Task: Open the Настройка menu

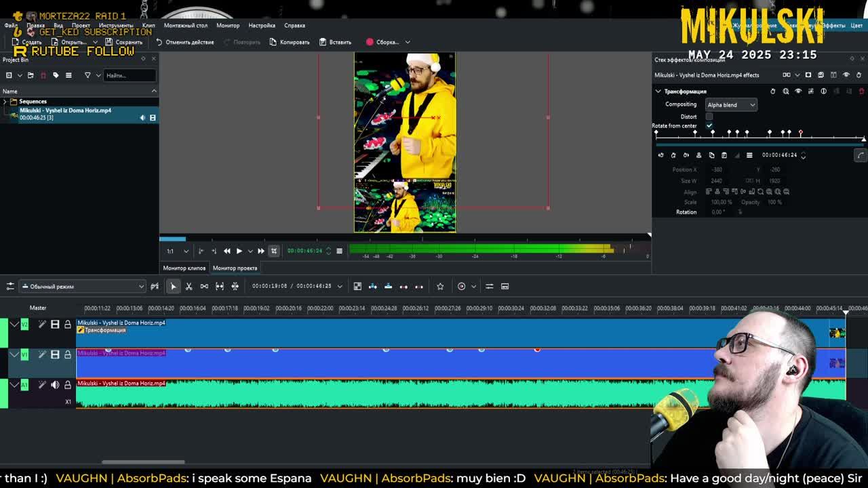Action: (262, 25)
